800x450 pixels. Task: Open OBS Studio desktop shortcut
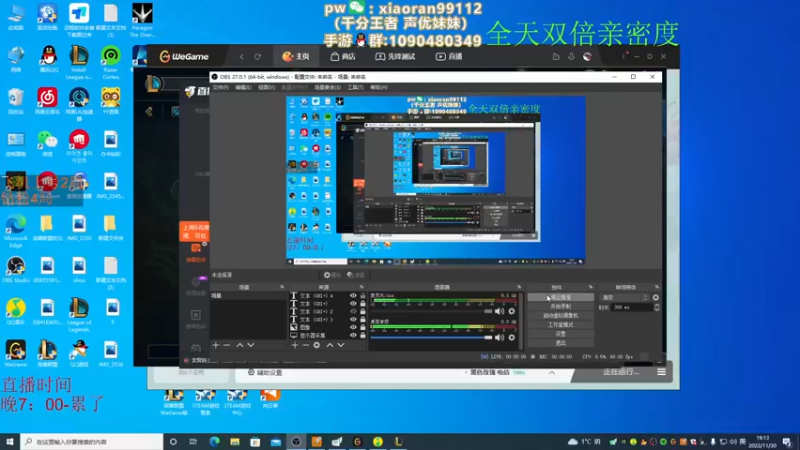(16, 269)
